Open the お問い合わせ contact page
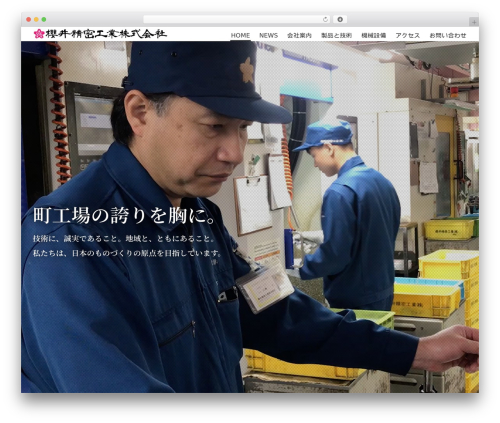 click(x=448, y=35)
